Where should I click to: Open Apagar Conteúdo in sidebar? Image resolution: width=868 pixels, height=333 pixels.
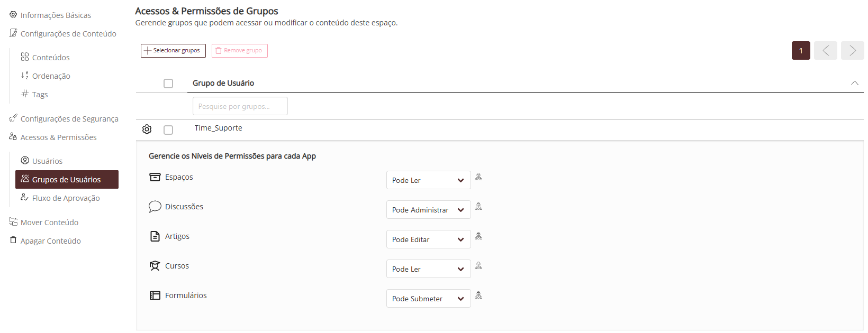[x=51, y=241]
